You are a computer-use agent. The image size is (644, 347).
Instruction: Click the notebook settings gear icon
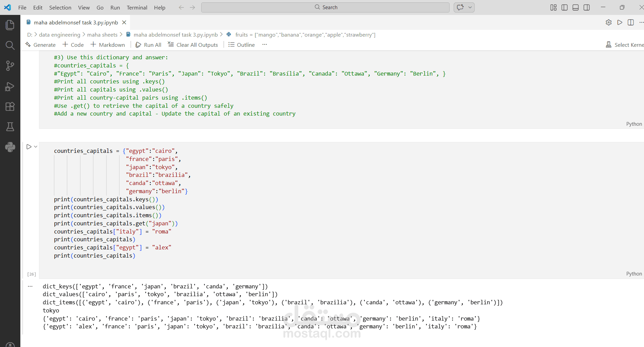click(x=609, y=22)
